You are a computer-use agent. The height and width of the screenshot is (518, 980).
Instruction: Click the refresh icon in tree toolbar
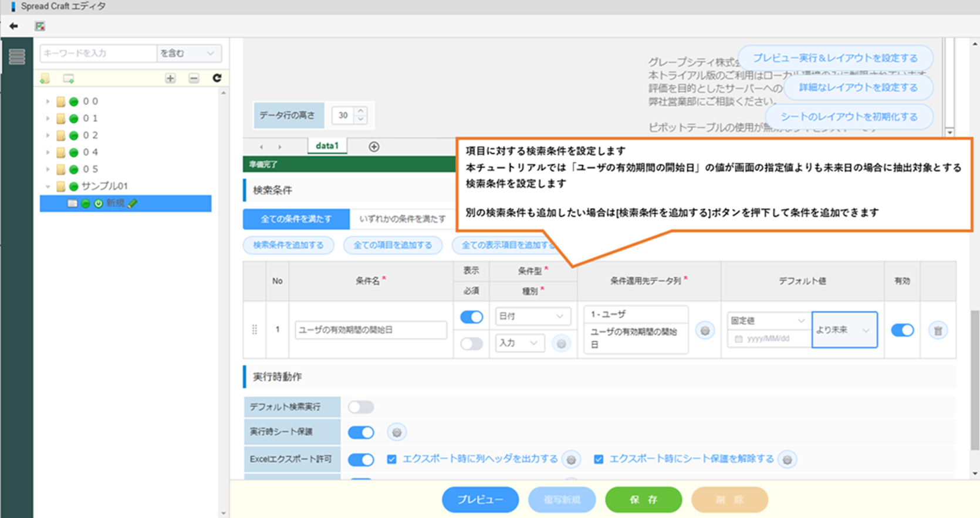[x=217, y=78]
